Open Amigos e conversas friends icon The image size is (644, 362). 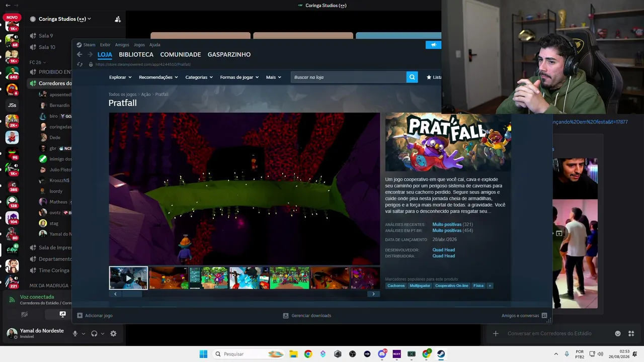click(x=544, y=315)
